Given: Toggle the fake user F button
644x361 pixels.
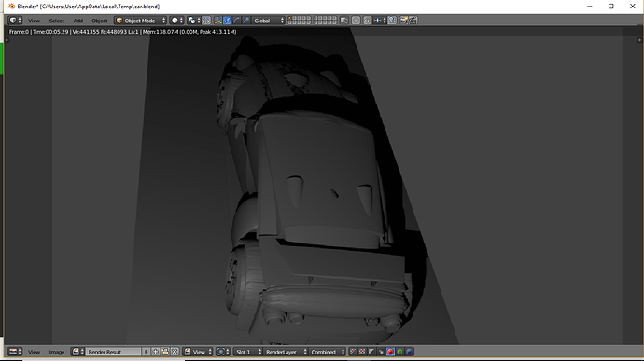Looking at the screenshot, I should point(146,352).
